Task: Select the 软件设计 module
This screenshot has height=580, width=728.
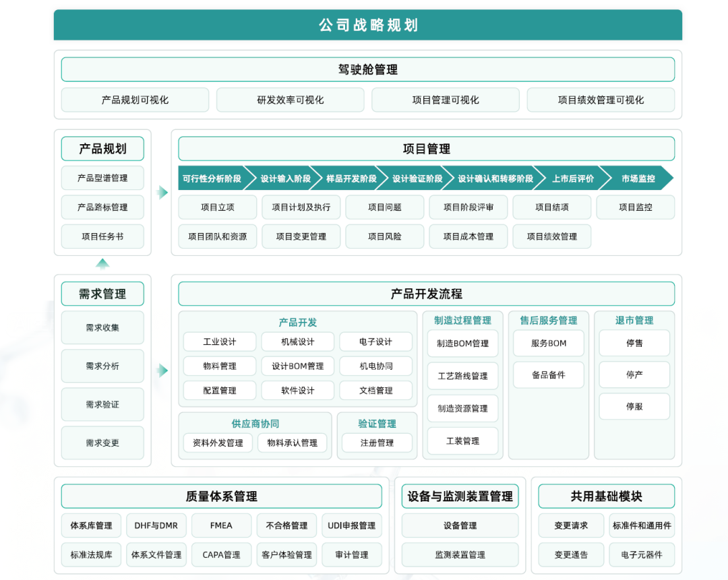Action: pyautogui.click(x=298, y=391)
